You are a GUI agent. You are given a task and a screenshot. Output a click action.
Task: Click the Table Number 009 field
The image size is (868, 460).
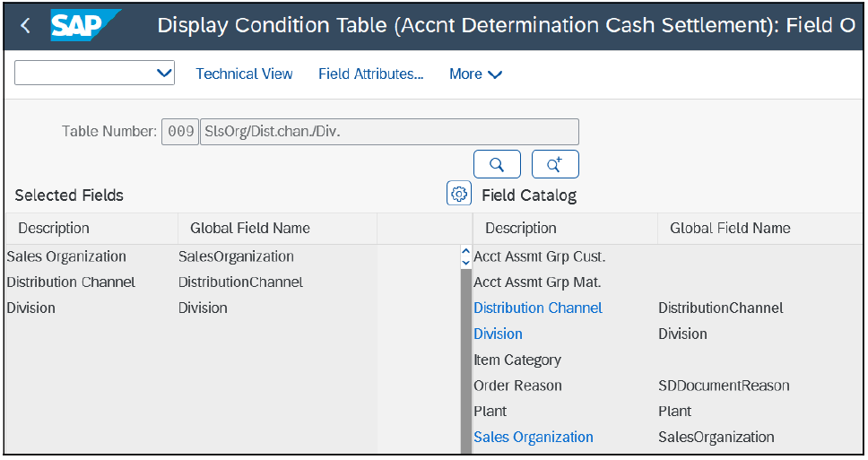180,132
